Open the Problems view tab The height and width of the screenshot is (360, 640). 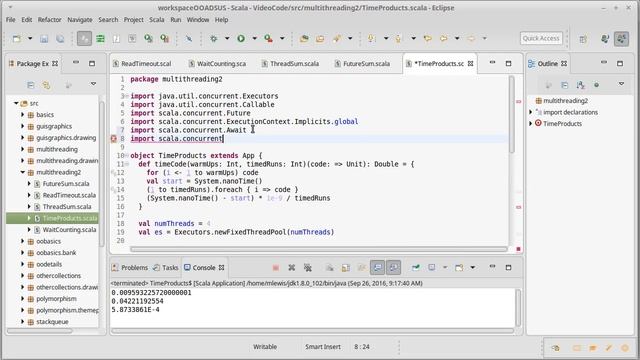pyautogui.click(x=130, y=268)
